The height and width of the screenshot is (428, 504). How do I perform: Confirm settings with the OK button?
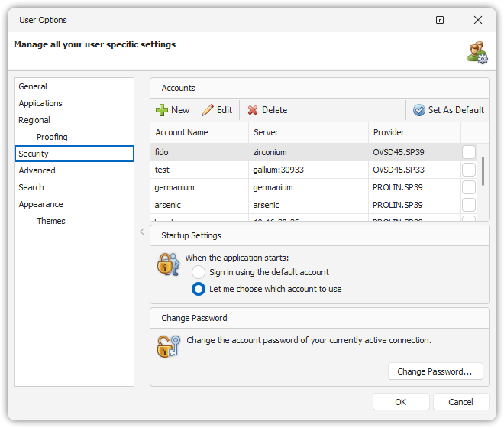400,402
